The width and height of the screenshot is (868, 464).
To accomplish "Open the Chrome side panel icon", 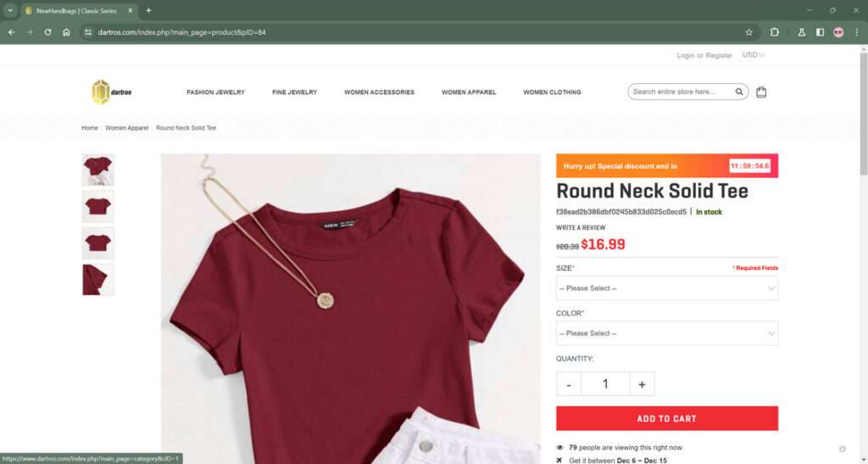I will point(820,32).
